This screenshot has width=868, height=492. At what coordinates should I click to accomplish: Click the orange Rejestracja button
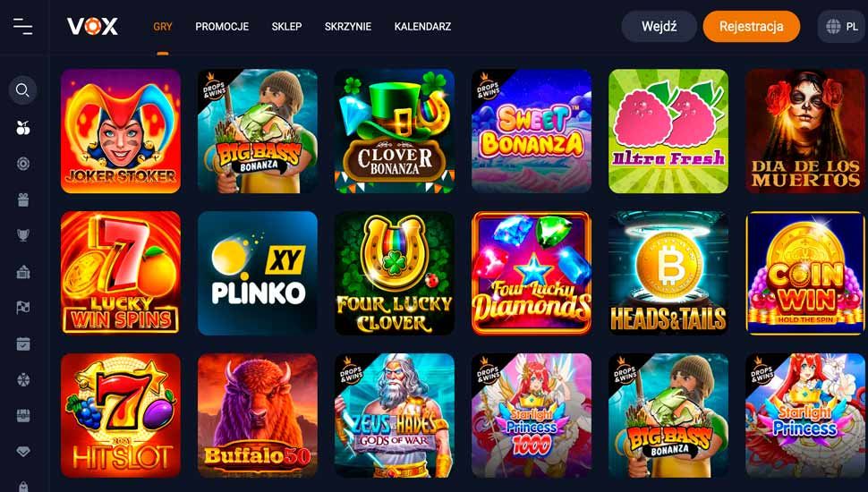pyautogui.click(x=751, y=26)
